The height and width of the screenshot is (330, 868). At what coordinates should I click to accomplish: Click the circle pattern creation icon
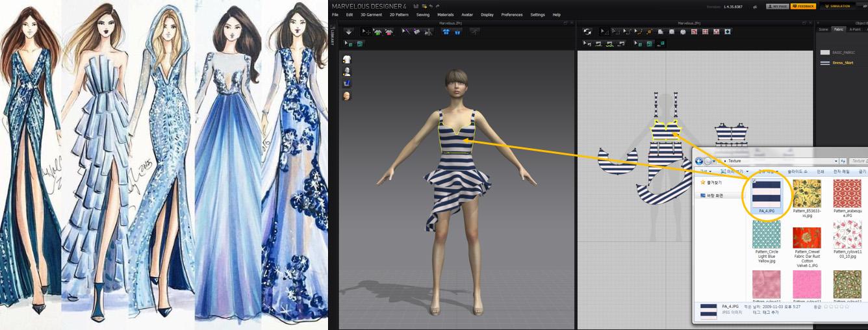pyautogui.click(x=683, y=31)
